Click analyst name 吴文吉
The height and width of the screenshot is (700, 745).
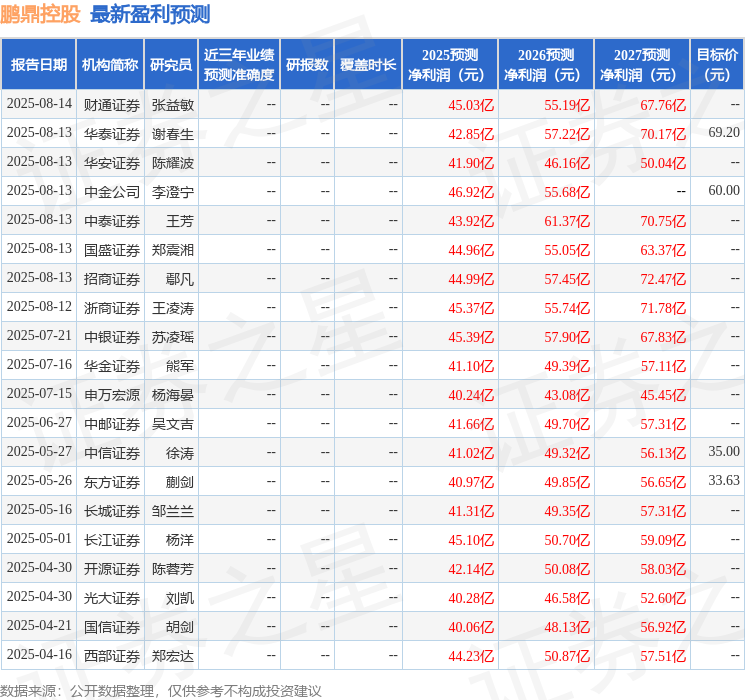[x=173, y=424]
